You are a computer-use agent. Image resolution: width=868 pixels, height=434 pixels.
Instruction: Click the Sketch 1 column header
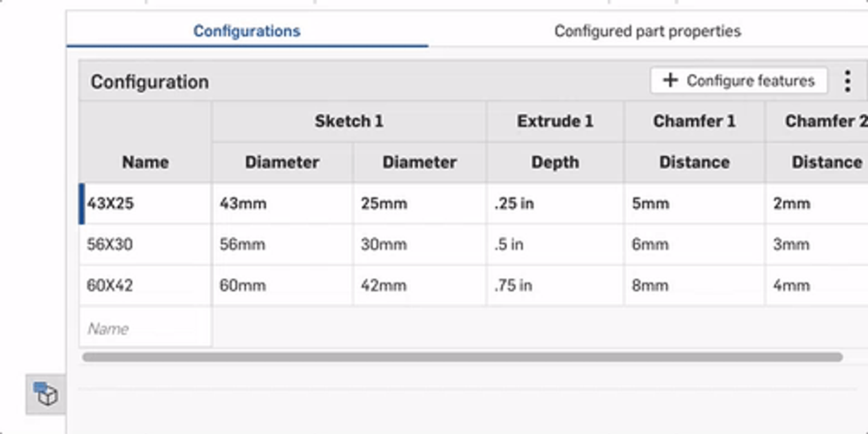(349, 121)
